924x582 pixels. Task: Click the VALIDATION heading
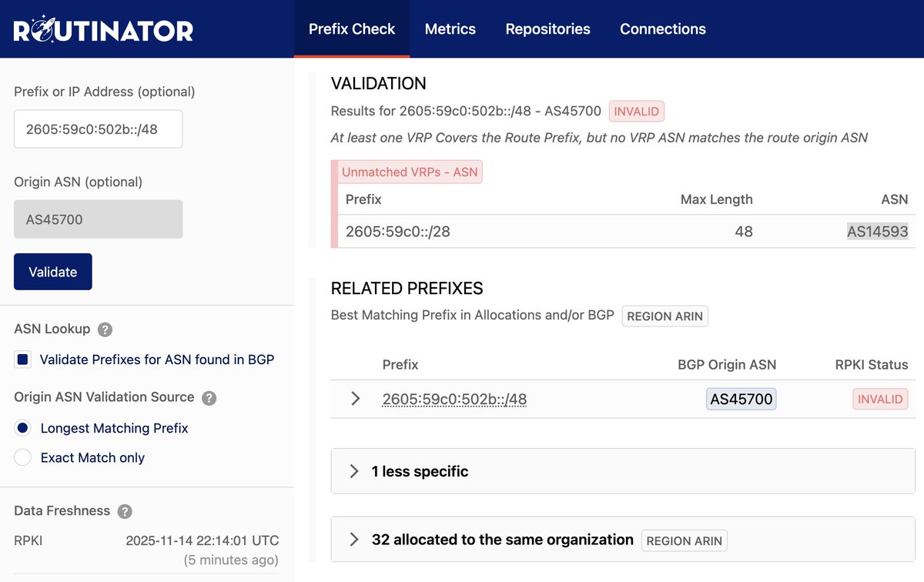point(378,83)
